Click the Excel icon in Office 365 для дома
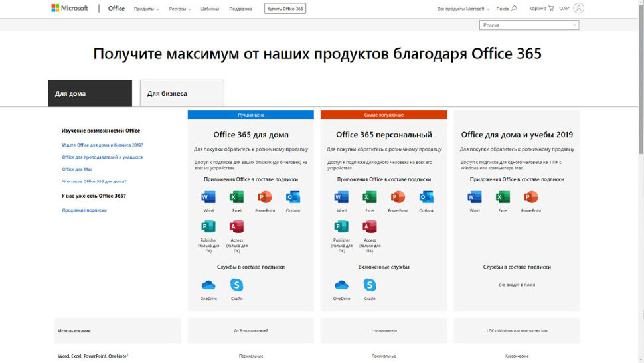 (236, 197)
